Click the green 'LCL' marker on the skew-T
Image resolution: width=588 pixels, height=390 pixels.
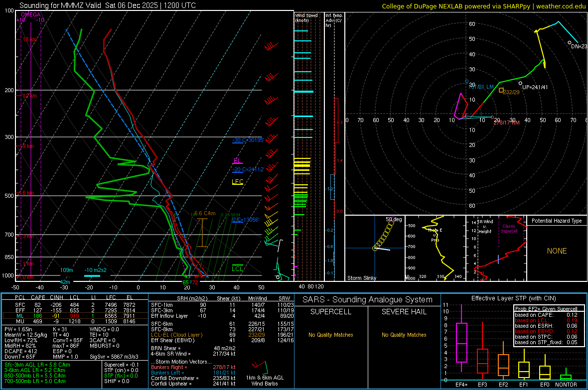coord(237,268)
